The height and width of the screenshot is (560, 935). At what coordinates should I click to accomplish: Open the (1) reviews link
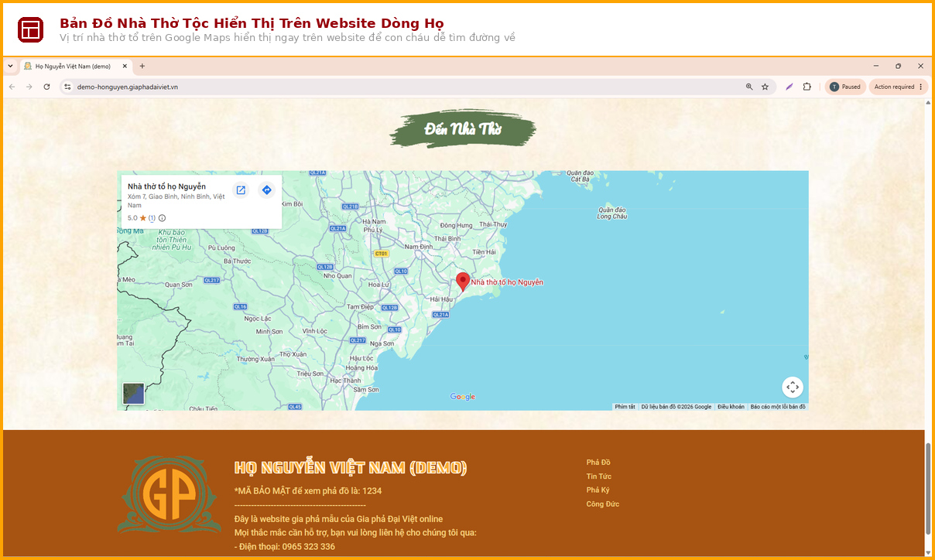152,218
